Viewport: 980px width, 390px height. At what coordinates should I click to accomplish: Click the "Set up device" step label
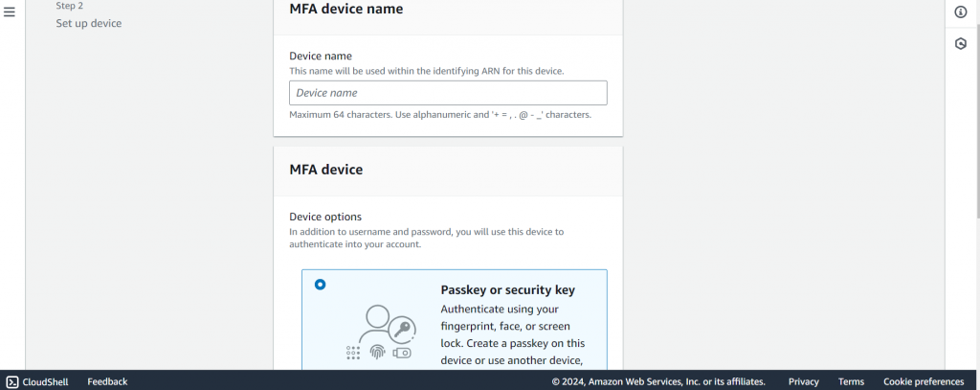pyautogui.click(x=88, y=23)
